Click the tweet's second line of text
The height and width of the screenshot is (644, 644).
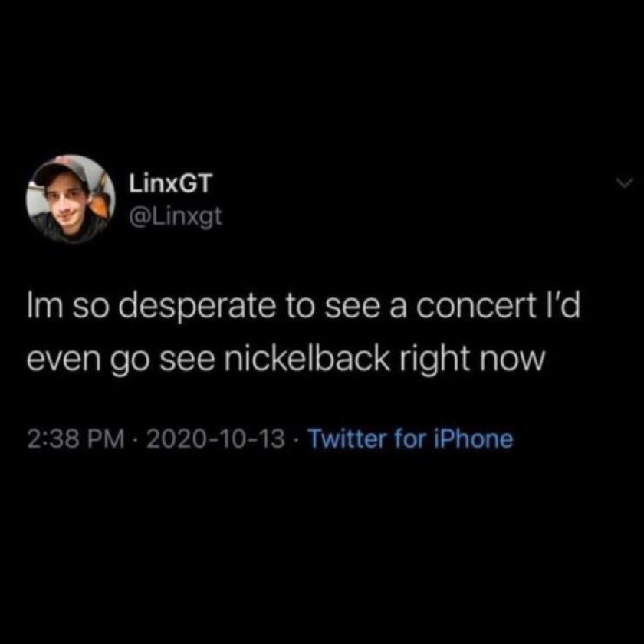click(285, 359)
